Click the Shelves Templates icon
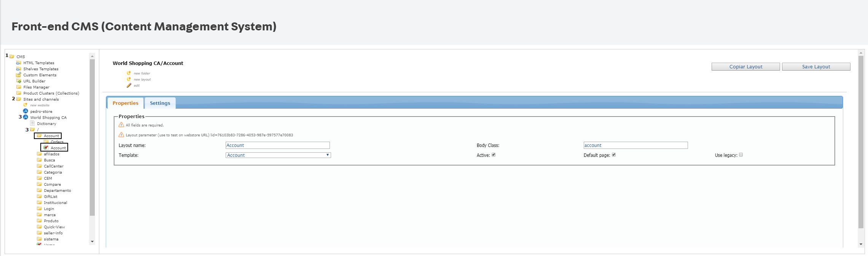 click(x=19, y=69)
